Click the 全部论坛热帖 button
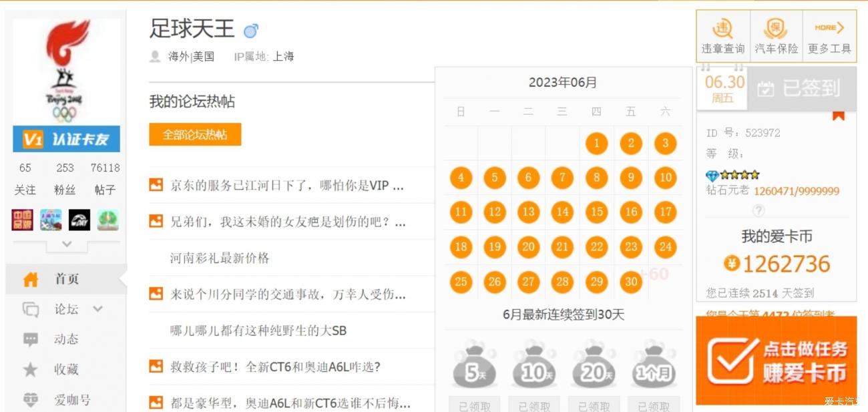868x412 pixels. 195,134
